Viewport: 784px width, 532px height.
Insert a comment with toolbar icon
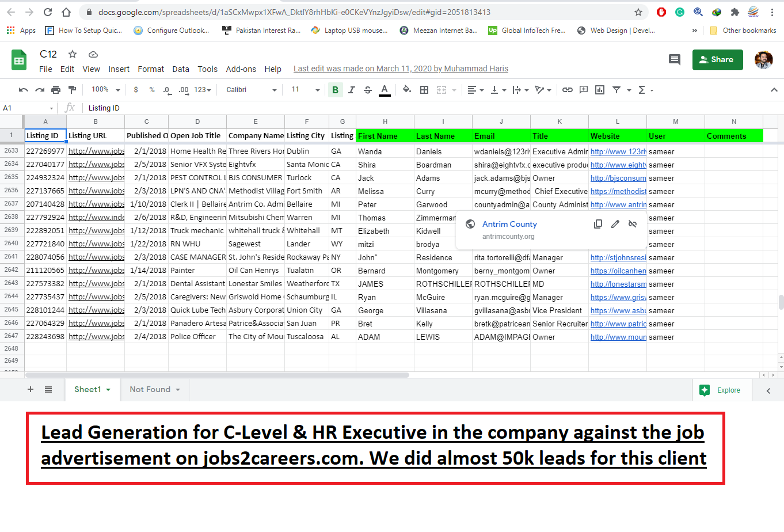[584, 90]
